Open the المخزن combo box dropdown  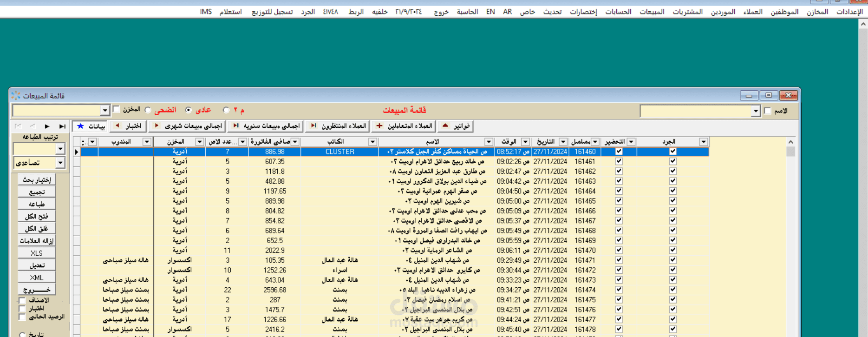[x=105, y=111]
